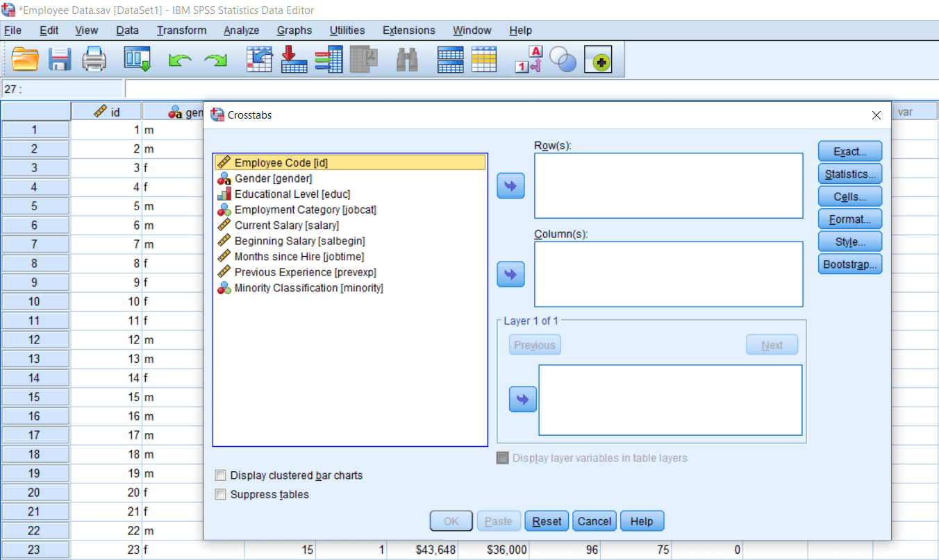The width and height of the screenshot is (939, 560).
Task: Move variable to Column(s) with arrow button
Action: 510,275
